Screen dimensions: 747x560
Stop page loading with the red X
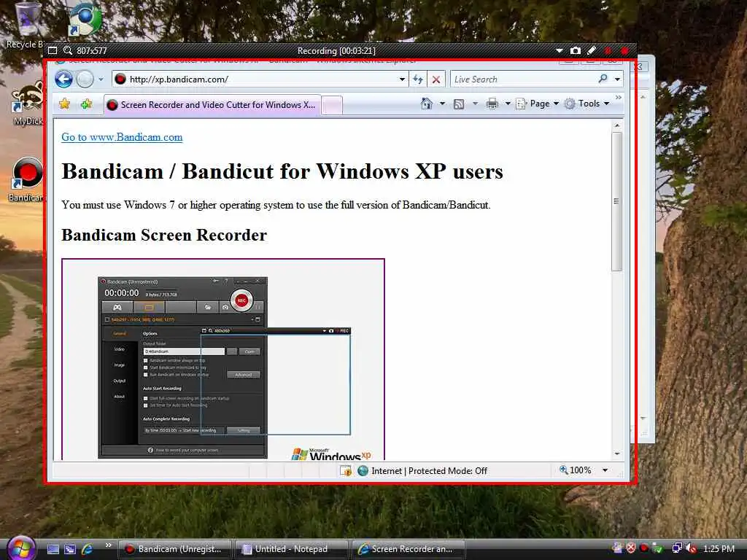click(x=436, y=79)
